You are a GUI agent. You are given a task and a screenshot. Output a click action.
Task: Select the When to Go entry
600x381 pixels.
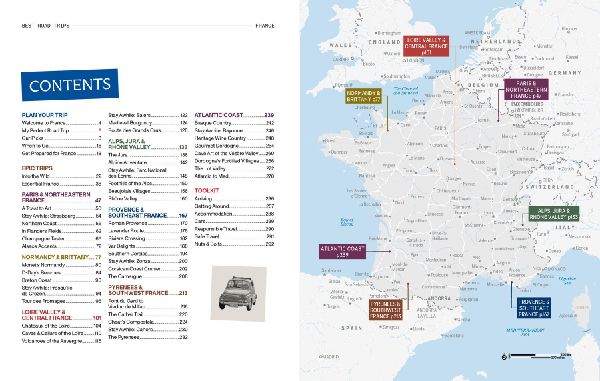pyautogui.click(x=62, y=146)
